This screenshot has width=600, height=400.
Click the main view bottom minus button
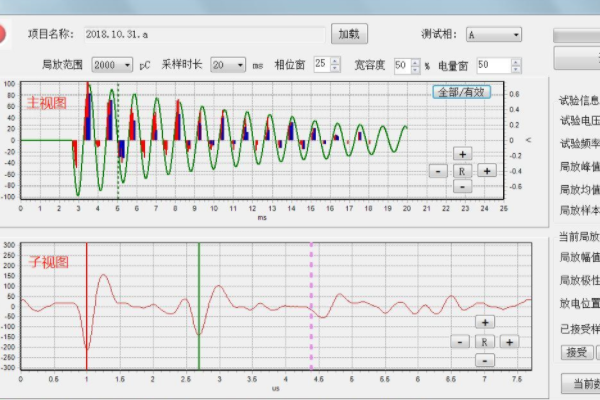(462, 188)
